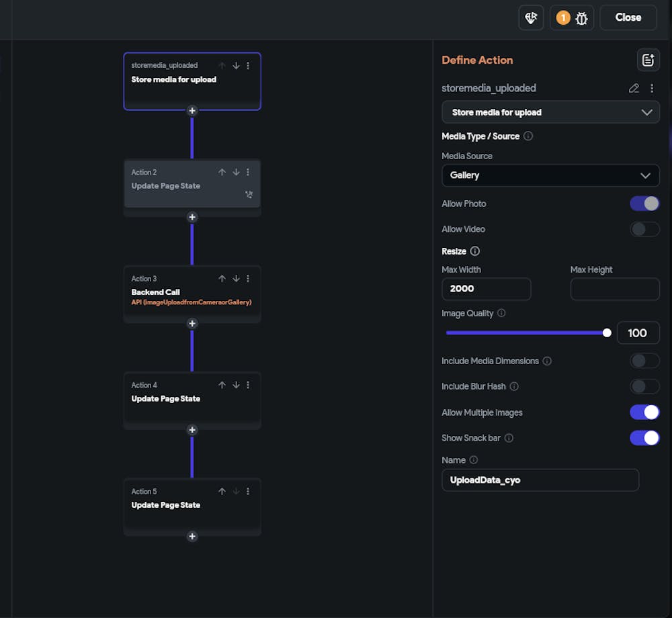The width and height of the screenshot is (672, 618).
Task: Click the info icon next to Image Quality
Action: click(501, 313)
